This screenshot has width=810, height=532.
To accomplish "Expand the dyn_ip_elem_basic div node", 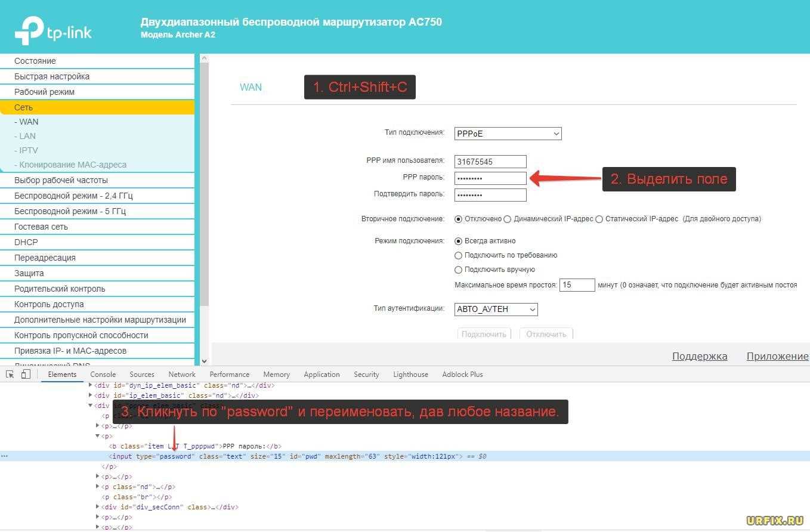I will [91, 385].
